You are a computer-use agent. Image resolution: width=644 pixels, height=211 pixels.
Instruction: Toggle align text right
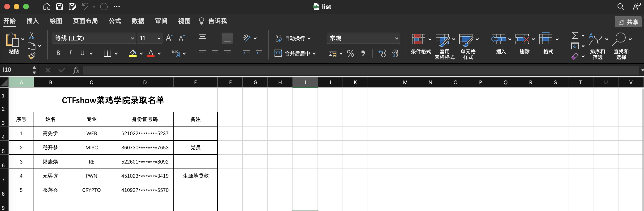[x=227, y=53]
